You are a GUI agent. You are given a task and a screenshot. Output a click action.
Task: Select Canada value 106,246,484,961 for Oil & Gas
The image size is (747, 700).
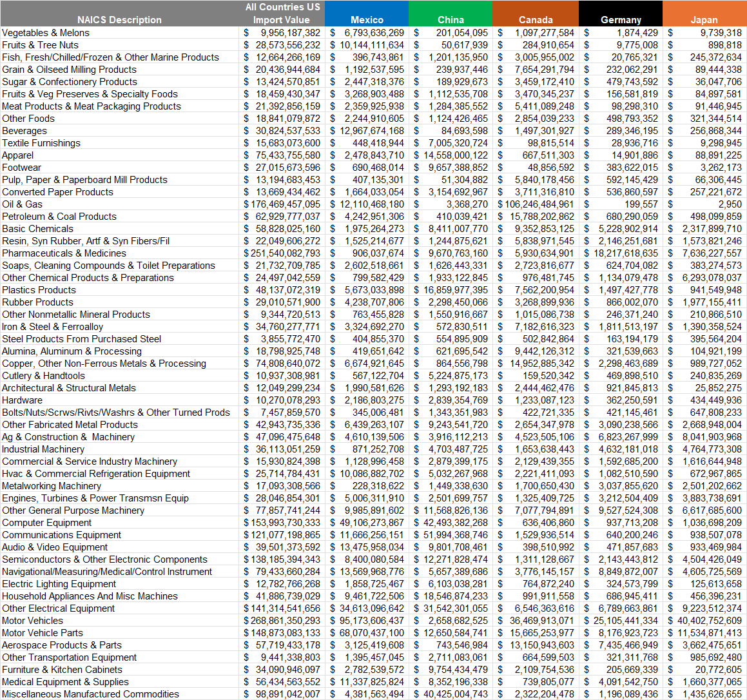pos(536,204)
